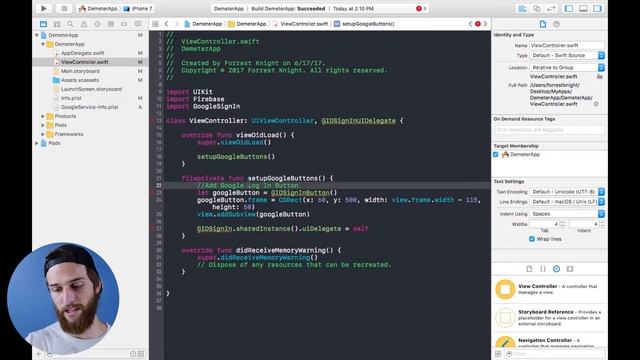The width and height of the screenshot is (640, 360).
Task: Switch to the Version editor
Action: (551, 9)
